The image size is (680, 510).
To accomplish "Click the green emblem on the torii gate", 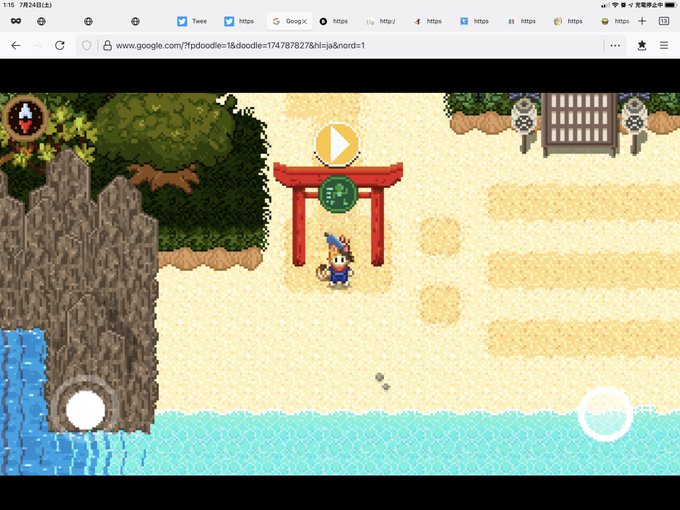I will click(x=338, y=193).
